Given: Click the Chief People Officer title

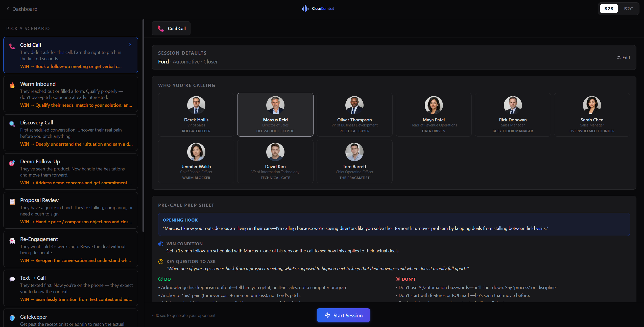Looking at the screenshot, I should [196, 172].
